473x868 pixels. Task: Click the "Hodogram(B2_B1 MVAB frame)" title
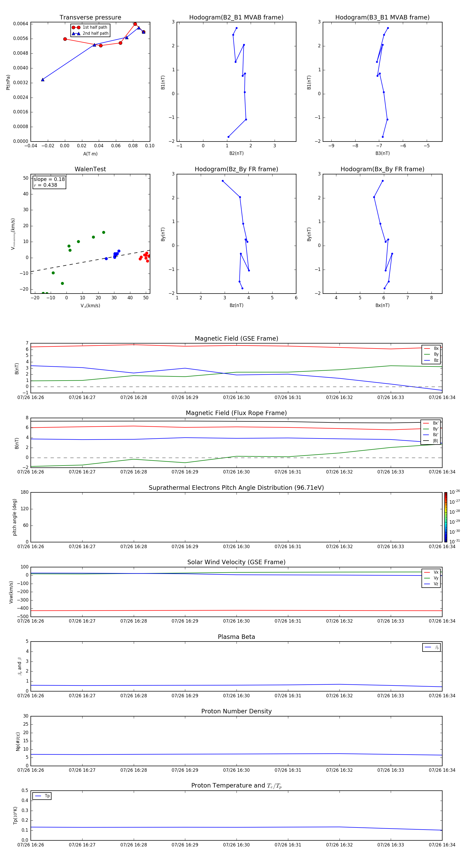coord(236,18)
